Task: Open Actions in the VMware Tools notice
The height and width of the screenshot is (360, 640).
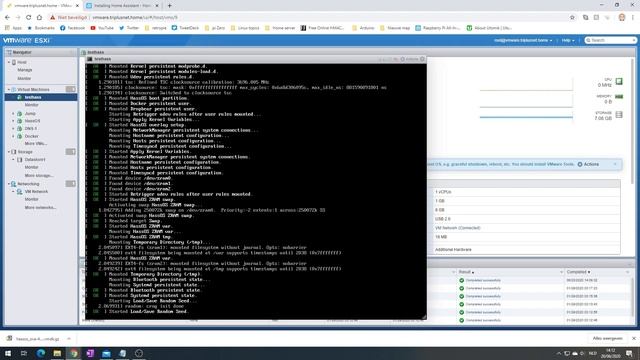Action: tap(588, 164)
